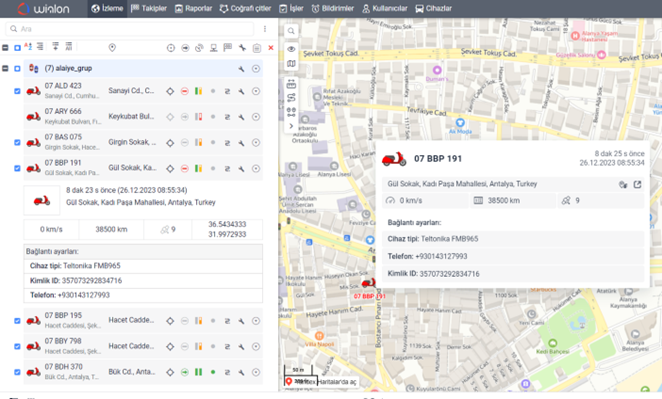Click the header motion state arrow icon
662x399 pixels.
[185, 48]
